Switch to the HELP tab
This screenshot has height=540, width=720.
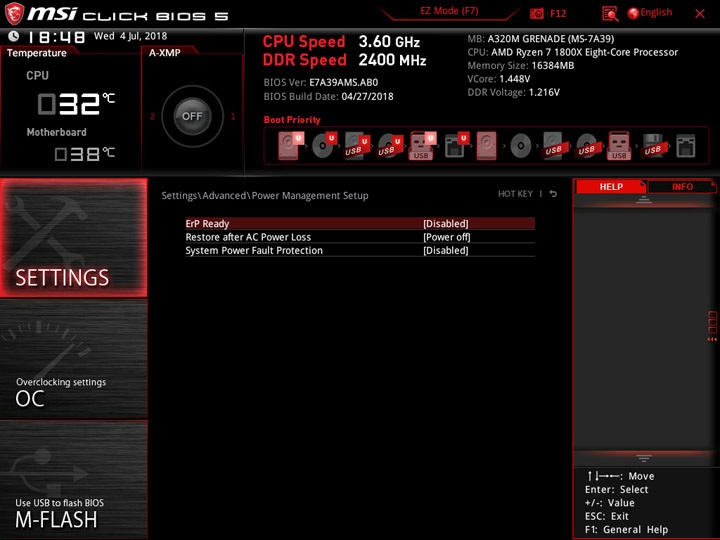click(x=611, y=186)
